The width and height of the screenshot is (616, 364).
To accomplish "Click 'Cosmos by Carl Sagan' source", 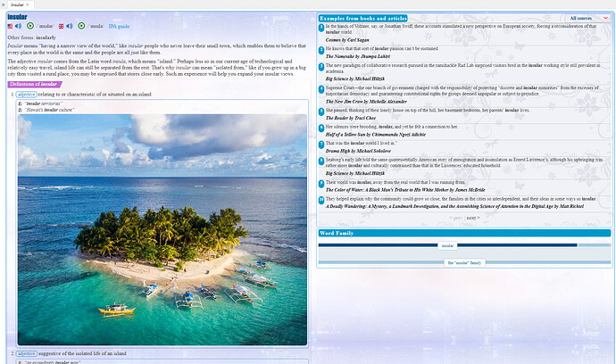I will (x=347, y=40).
